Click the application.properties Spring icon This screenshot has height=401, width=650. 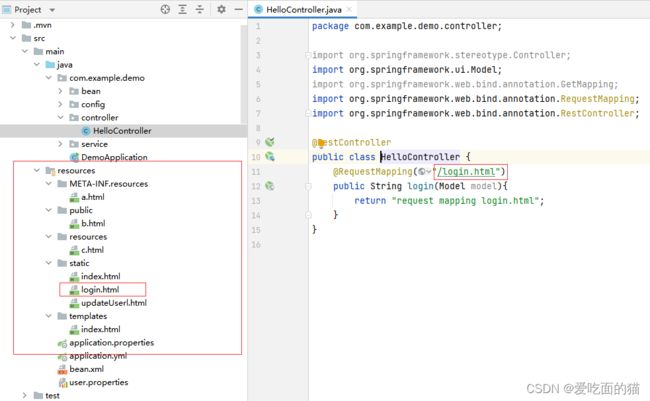62,343
